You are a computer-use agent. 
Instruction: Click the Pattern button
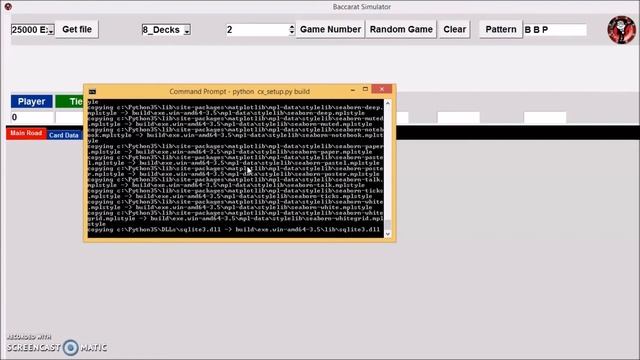pos(501,29)
